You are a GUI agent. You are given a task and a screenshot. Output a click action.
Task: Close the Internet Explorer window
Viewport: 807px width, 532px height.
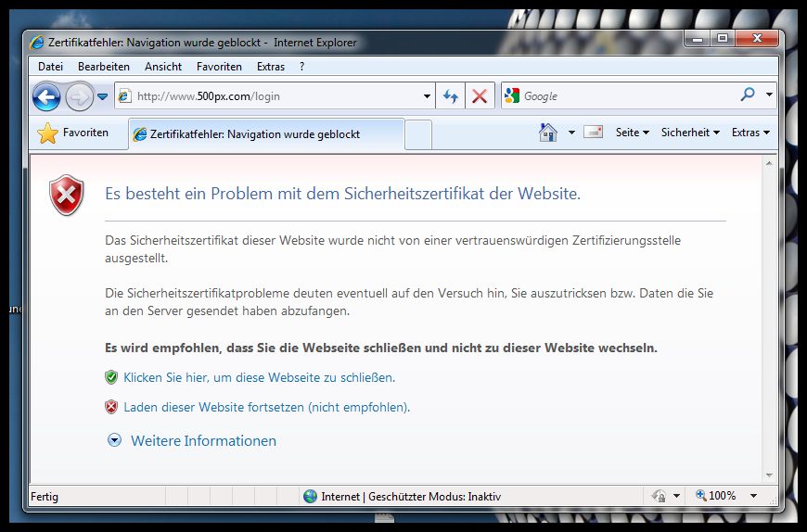(757, 39)
